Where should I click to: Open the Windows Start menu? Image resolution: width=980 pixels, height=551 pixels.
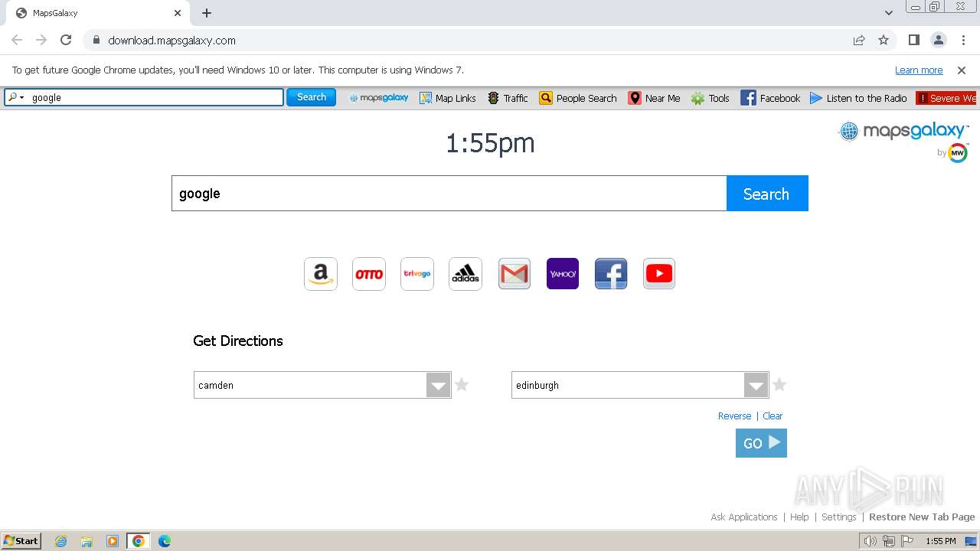click(x=21, y=540)
